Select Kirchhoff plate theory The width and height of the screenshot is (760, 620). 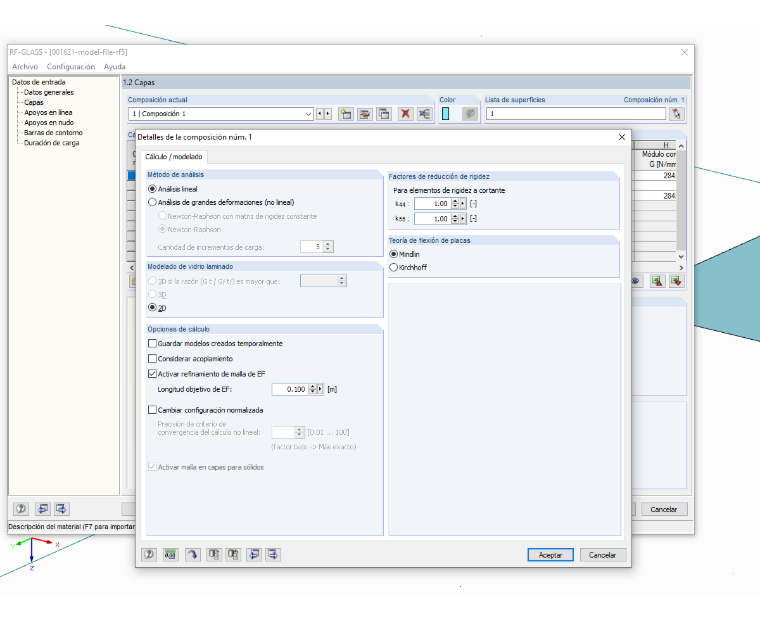[x=394, y=267]
